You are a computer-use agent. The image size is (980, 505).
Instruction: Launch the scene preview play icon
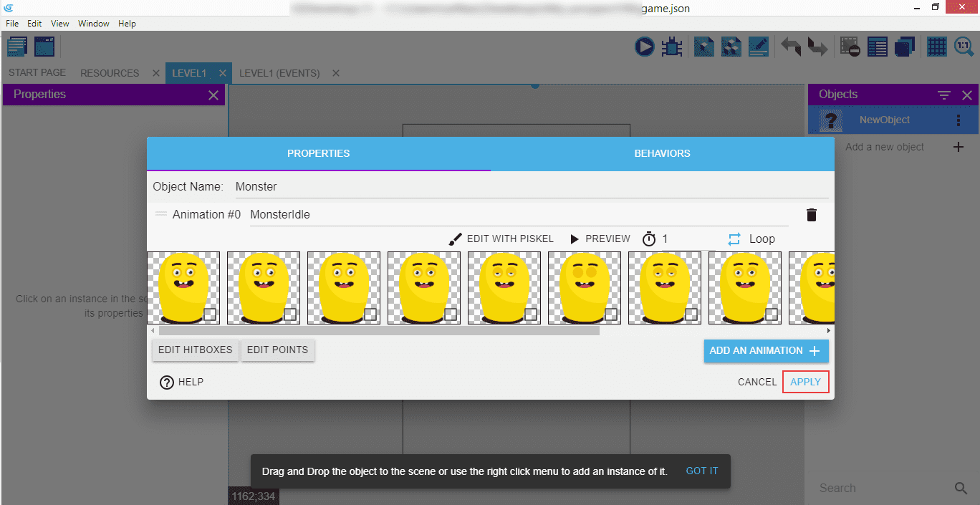(x=644, y=47)
